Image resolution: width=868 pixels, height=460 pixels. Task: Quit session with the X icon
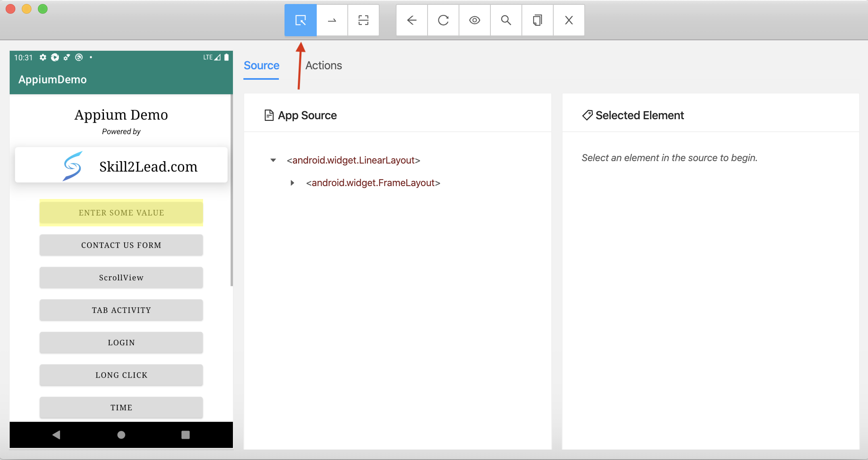point(569,20)
